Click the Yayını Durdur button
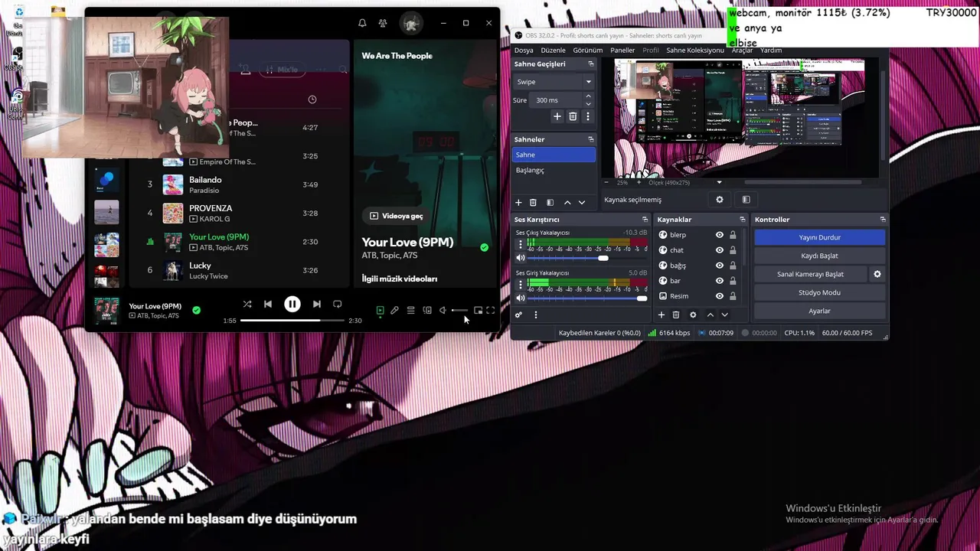980x551 pixels. point(819,237)
